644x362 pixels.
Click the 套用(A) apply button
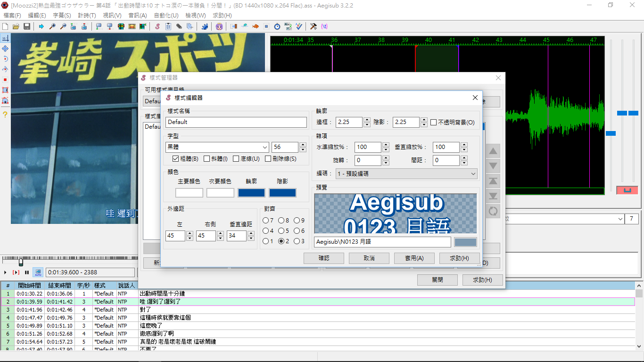tap(414, 258)
